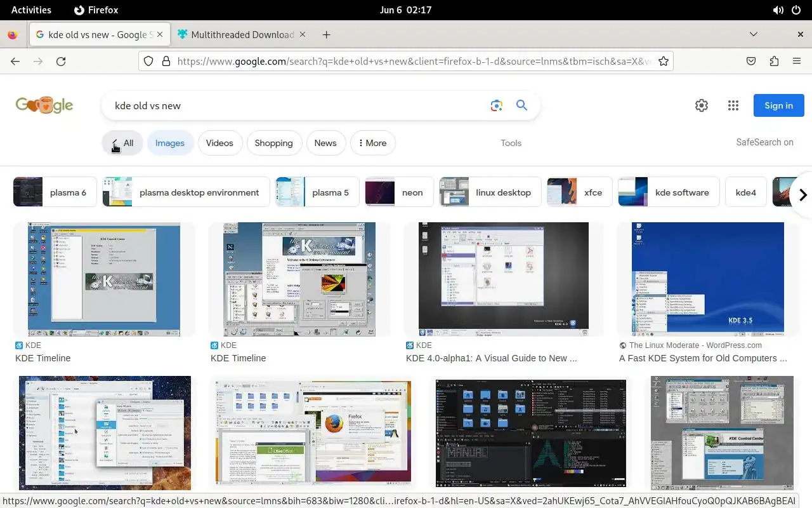The width and height of the screenshot is (812, 508).
Task: Open A Fast KDE System for Old Computers link
Action: (x=703, y=358)
